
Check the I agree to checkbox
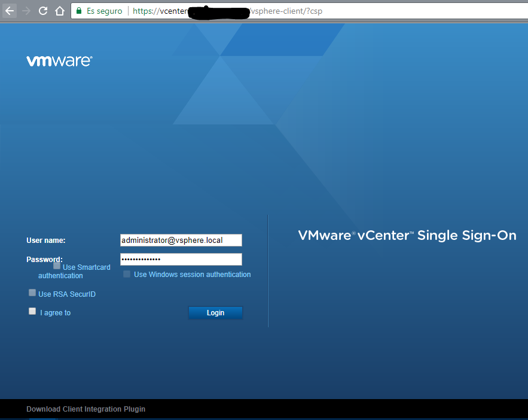(x=32, y=311)
